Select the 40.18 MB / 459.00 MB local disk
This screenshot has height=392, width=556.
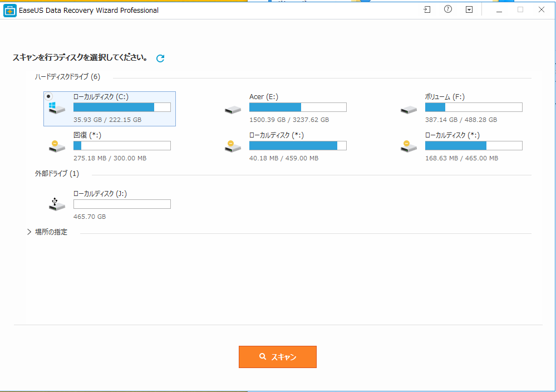(x=297, y=146)
